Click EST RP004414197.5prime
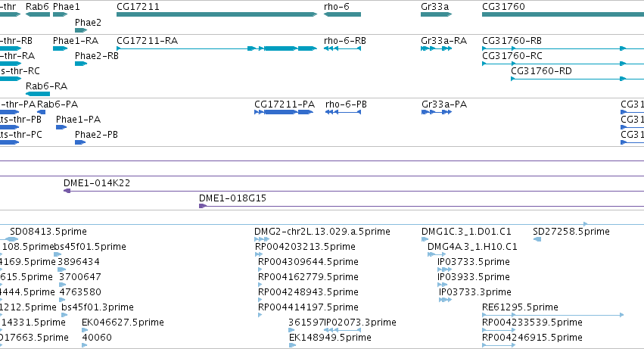 260,315
